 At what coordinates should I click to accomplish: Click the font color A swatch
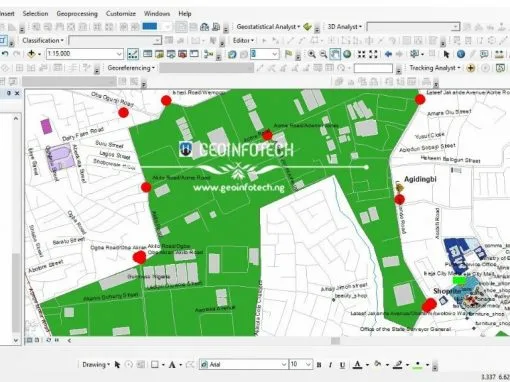pyautogui.click(x=357, y=365)
